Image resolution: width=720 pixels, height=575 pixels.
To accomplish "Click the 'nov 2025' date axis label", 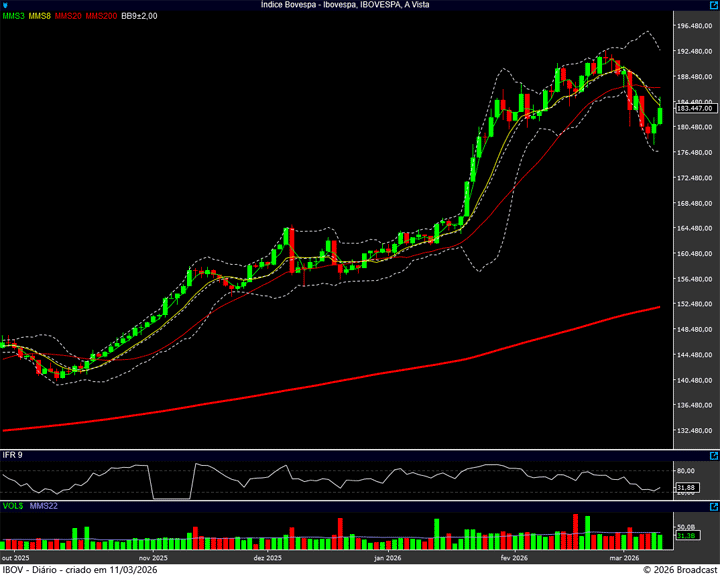I will [151, 558].
